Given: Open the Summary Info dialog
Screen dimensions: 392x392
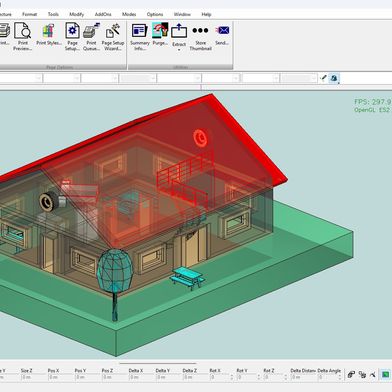Looking at the screenshot, I should (140, 36).
